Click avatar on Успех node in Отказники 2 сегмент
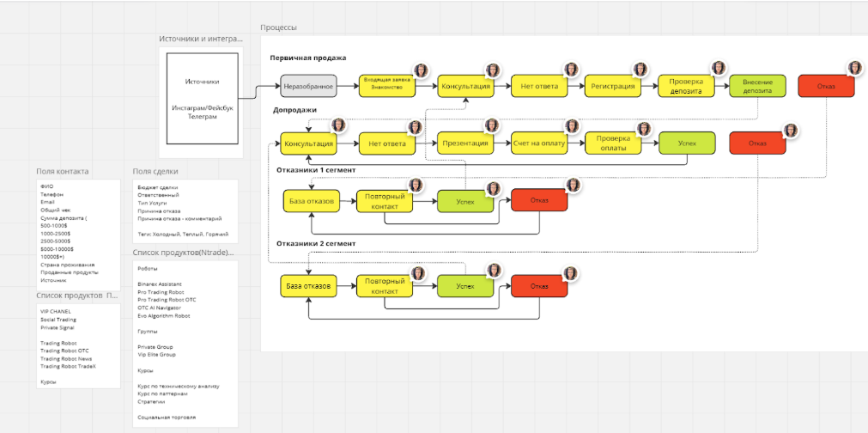This screenshot has width=868, height=433. point(494,271)
